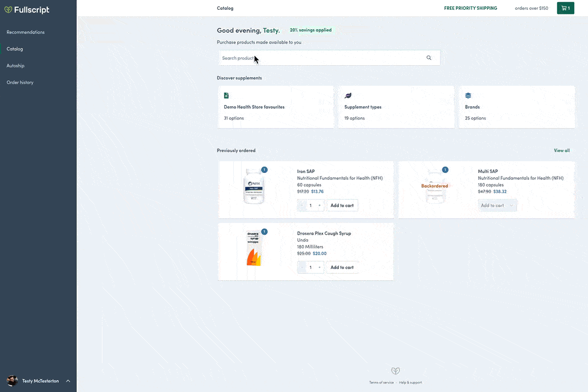This screenshot has height=392, width=588.
Task: Decrease the Iron SAP quantity
Action: (x=302, y=206)
